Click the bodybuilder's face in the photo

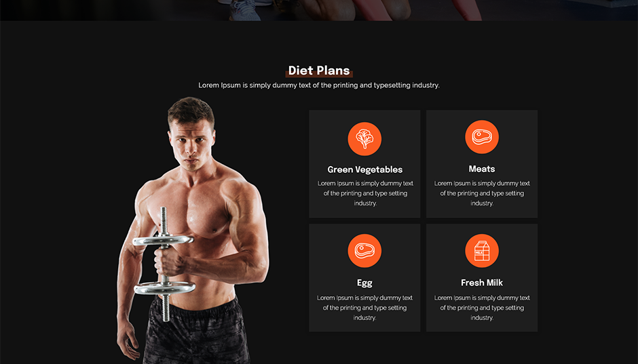point(193,144)
